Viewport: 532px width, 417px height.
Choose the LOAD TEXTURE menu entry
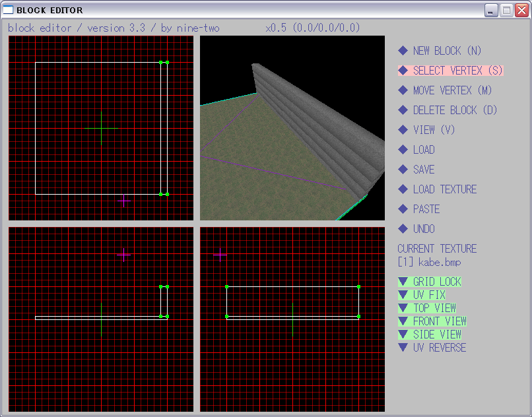click(x=444, y=189)
